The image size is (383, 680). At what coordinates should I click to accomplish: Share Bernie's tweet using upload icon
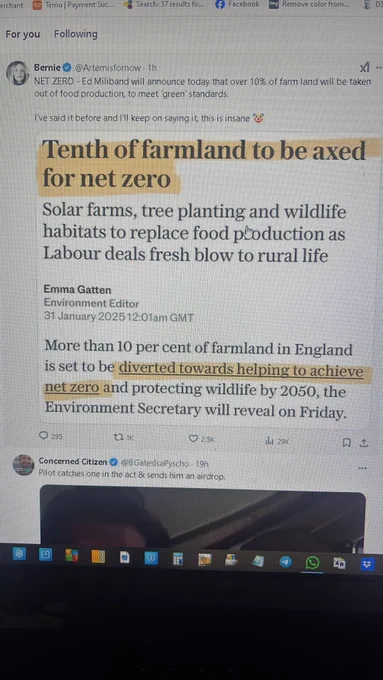click(x=364, y=443)
